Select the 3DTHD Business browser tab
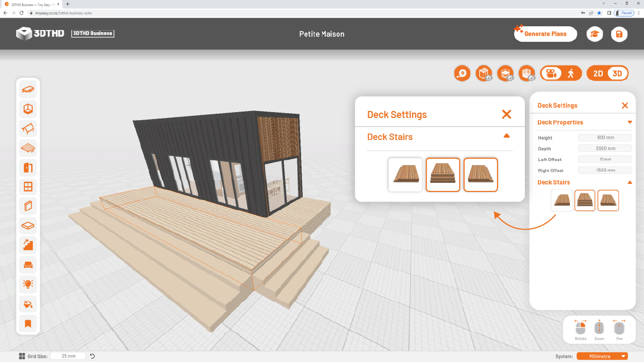 [x=32, y=4]
